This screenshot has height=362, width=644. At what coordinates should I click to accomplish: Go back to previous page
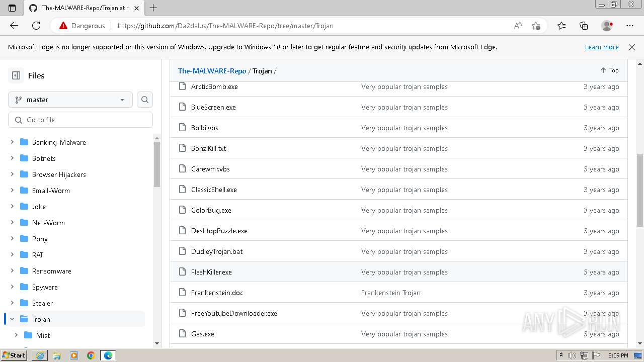click(x=14, y=26)
